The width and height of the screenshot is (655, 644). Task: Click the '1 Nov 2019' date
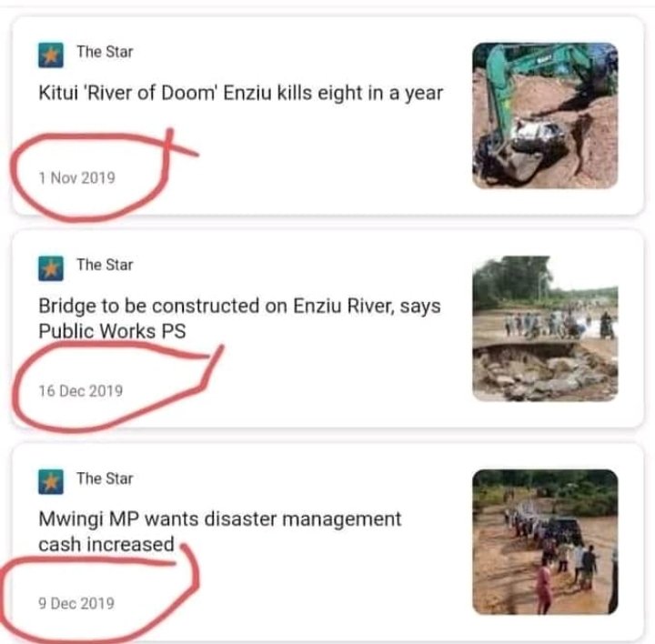click(76, 178)
